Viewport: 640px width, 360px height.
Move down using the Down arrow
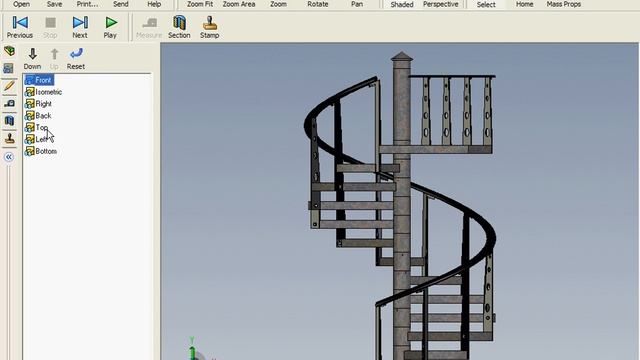pos(32,59)
